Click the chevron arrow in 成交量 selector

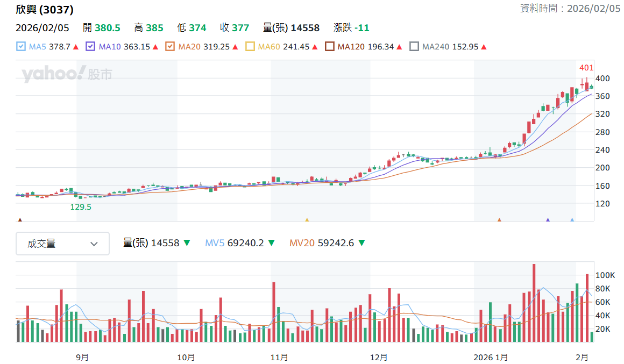[x=94, y=244]
